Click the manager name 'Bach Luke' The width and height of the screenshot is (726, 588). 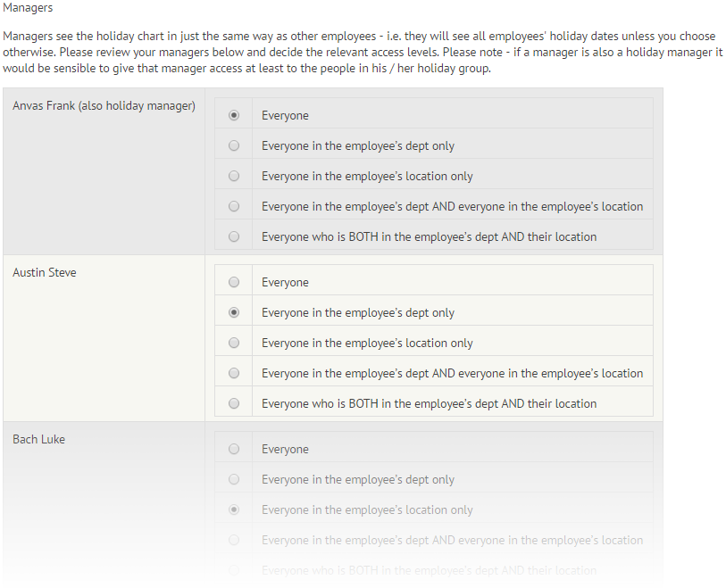[39, 440]
